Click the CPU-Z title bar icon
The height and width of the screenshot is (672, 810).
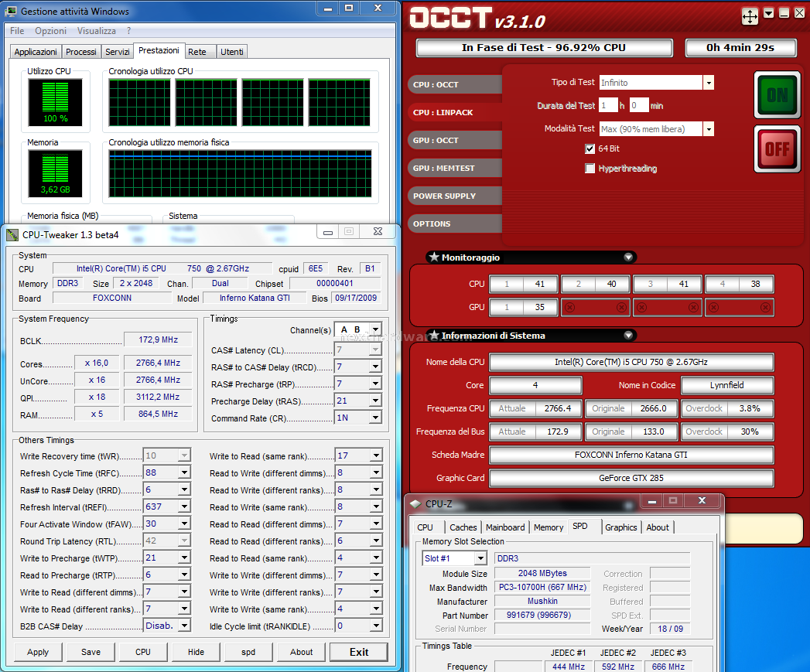[415, 503]
